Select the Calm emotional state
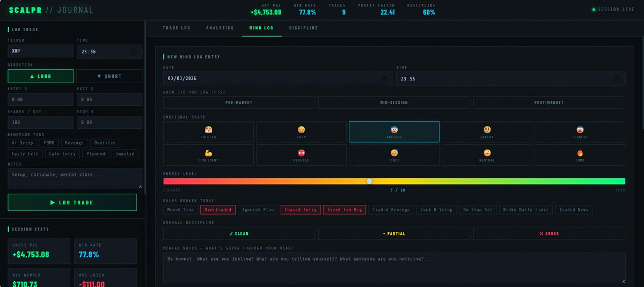The width and height of the screenshot is (644, 287). (x=301, y=131)
